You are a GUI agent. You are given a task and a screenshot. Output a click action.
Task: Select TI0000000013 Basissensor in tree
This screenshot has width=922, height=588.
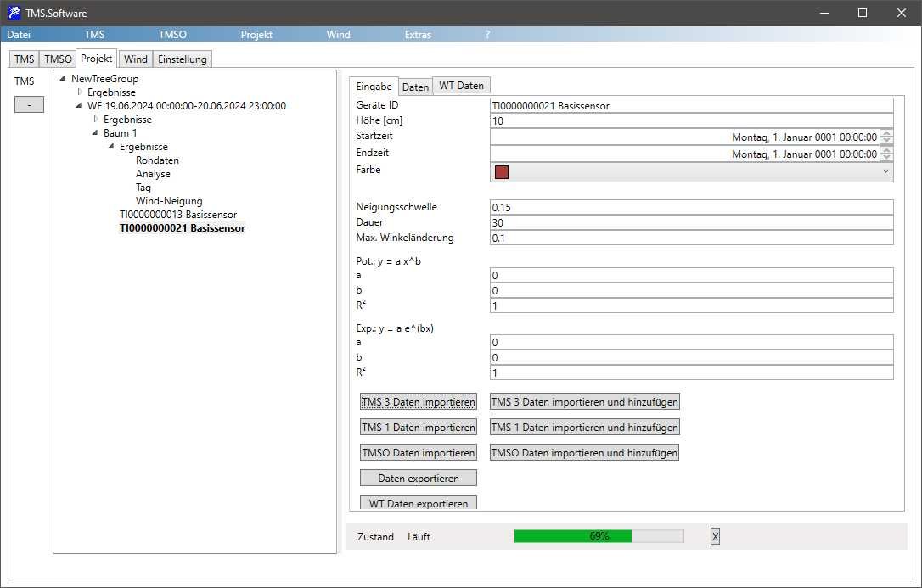point(178,215)
